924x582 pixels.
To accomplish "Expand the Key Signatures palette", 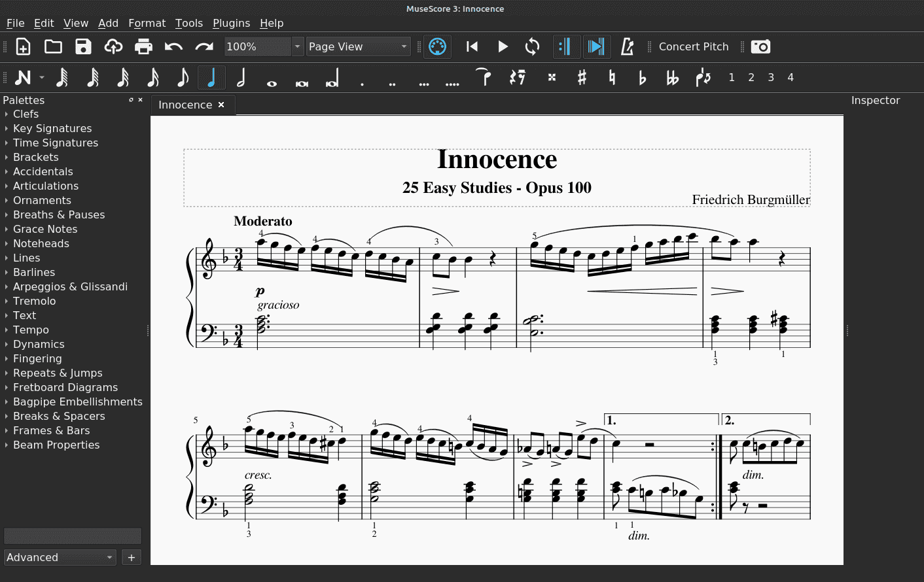I will click(x=52, y=128).
